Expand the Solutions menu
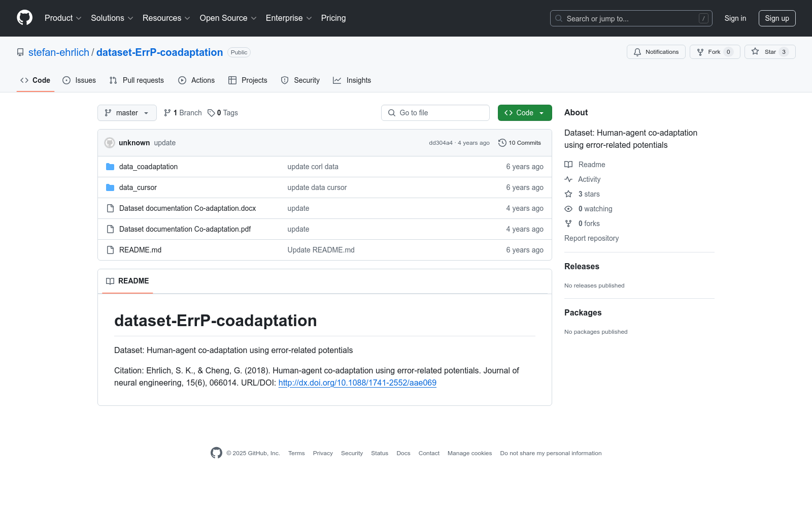 pos(112,18)
